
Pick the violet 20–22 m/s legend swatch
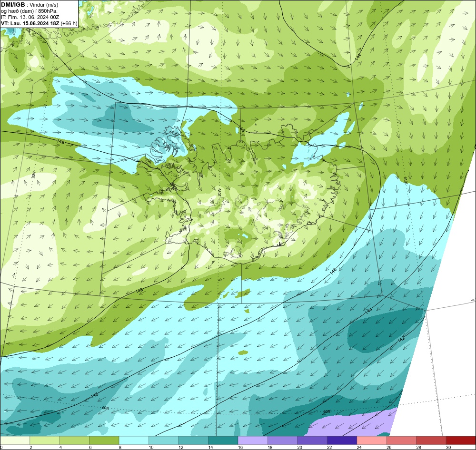(x=312, y=440)
